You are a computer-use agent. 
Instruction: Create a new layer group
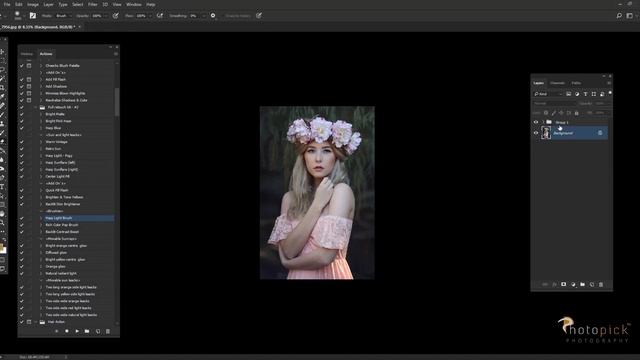click(582, 284)
